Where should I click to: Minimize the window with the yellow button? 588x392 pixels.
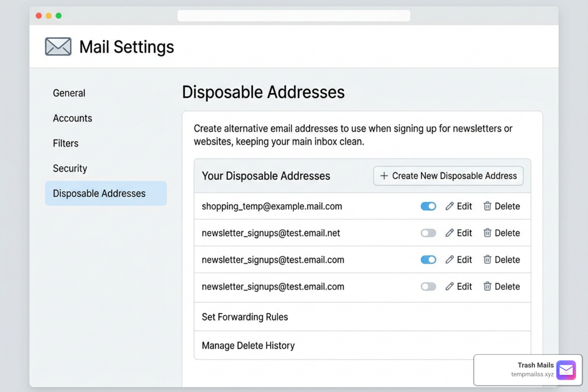point(49,16)
